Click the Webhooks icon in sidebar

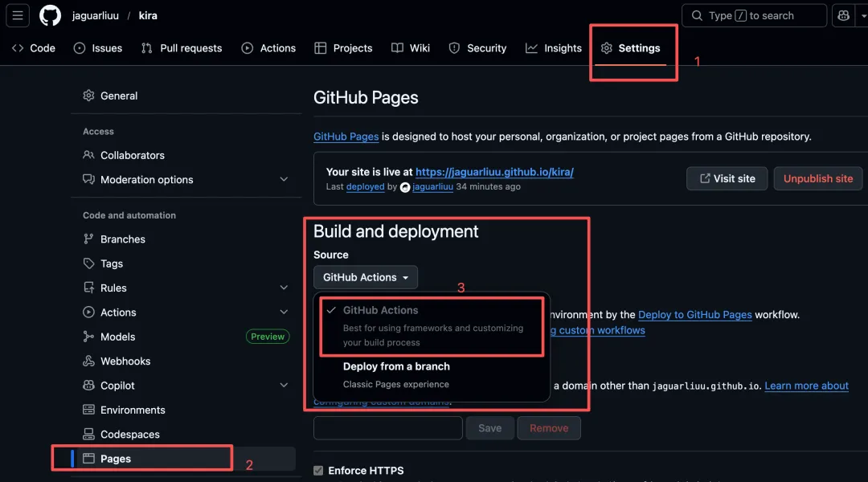coord(88,361)
